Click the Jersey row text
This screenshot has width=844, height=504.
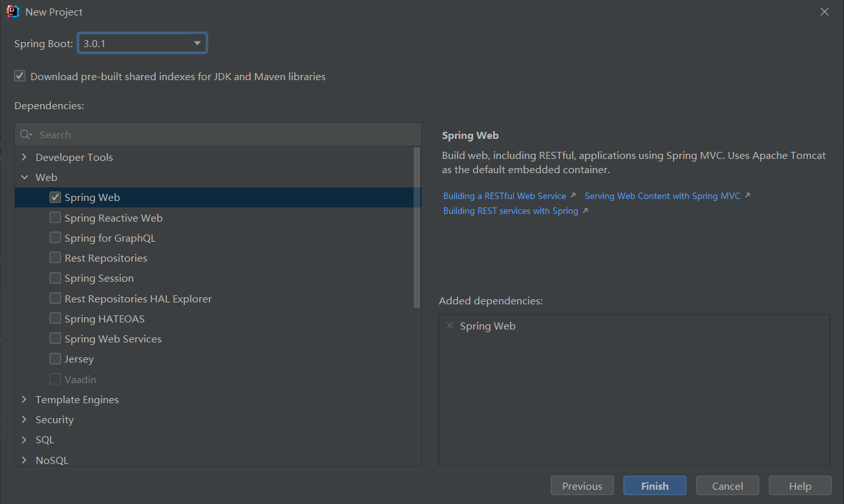pos(79,359)
